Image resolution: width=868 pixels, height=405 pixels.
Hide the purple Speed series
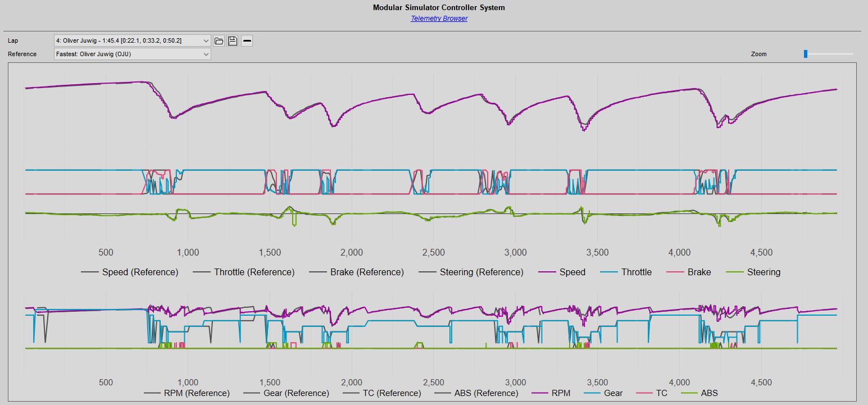[562, 272]
